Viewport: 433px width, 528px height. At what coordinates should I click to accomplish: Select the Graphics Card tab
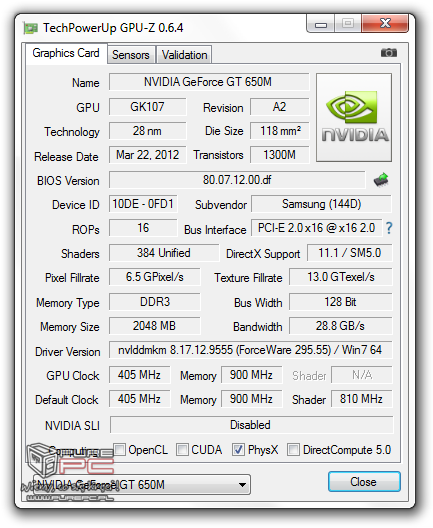66,53
